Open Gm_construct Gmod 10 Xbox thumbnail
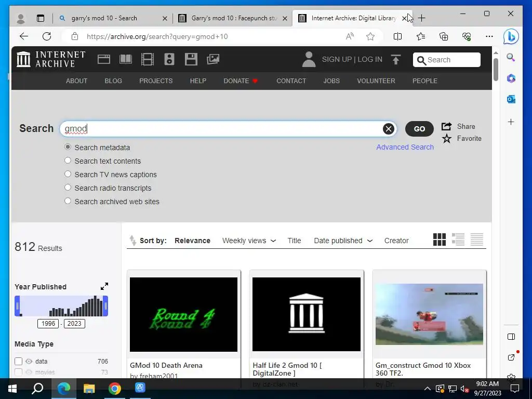This screenshot has height=399, width=532. tap(429, 314)
